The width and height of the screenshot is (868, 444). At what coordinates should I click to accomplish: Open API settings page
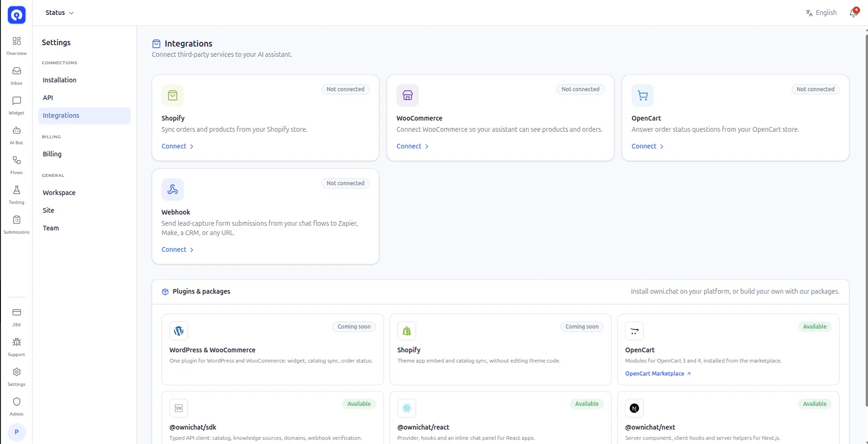coord(84,98)
